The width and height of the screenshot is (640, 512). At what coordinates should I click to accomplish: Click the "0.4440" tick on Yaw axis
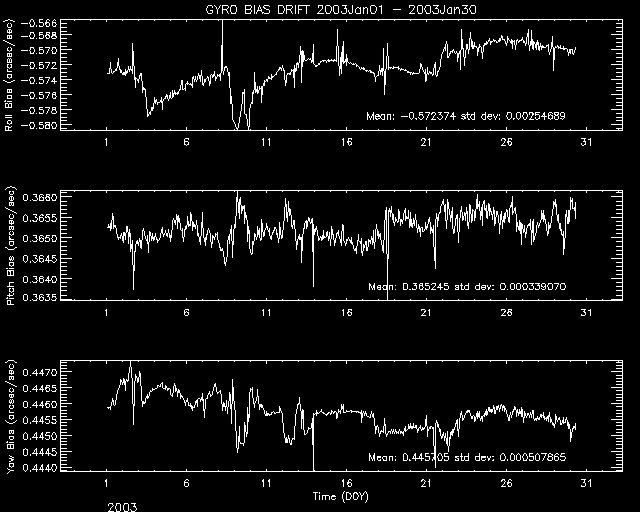coord(40,467)
